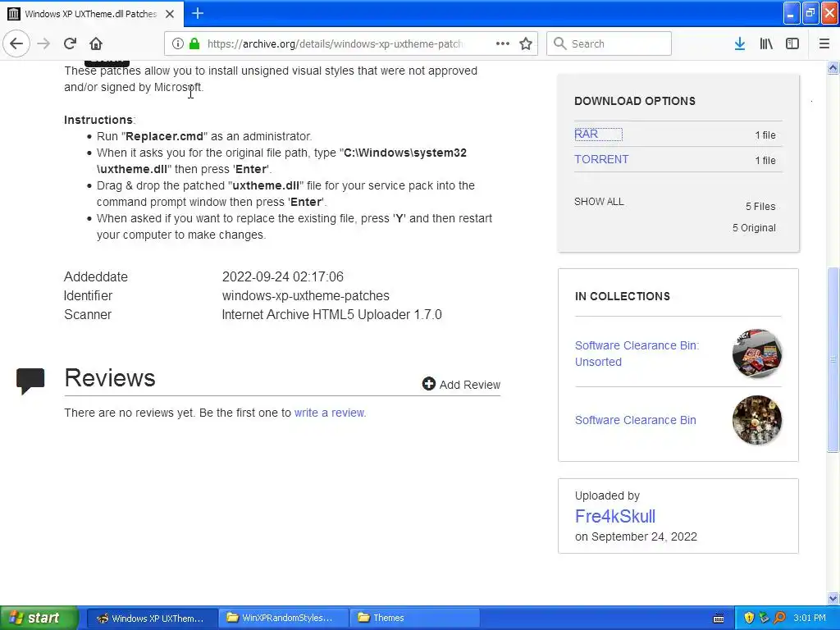The height and width of the screenshot is (630, 840).
Task: Download the TORRENT file
Action: pyautogui.click(x=601, y=159)
